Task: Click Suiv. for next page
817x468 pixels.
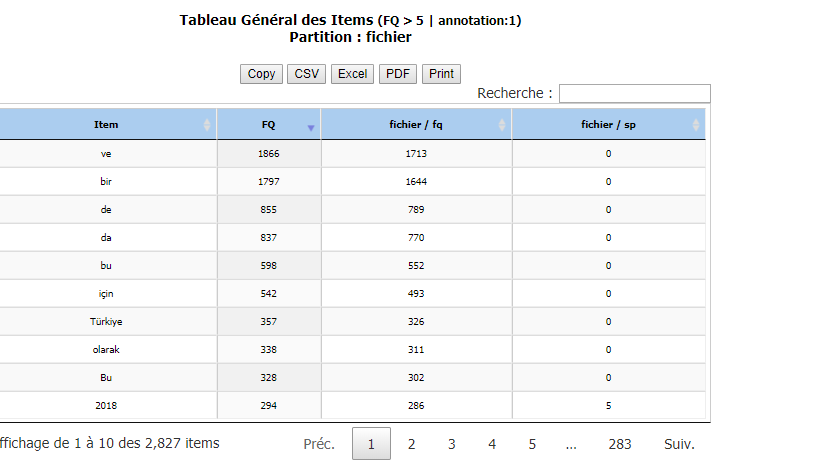Action: [679, 444]
